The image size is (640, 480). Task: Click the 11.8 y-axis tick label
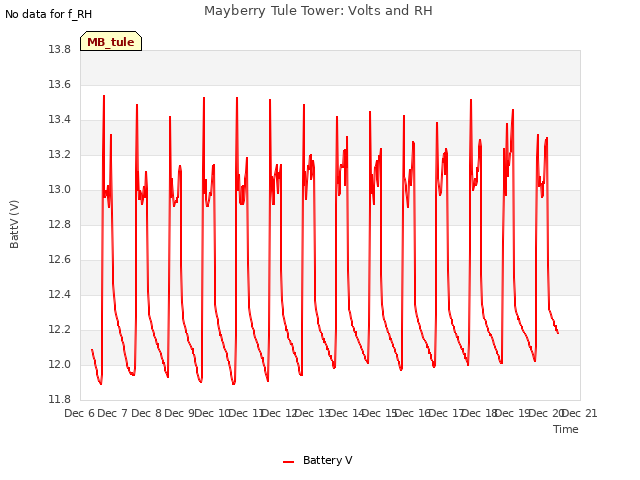point(60,399)
